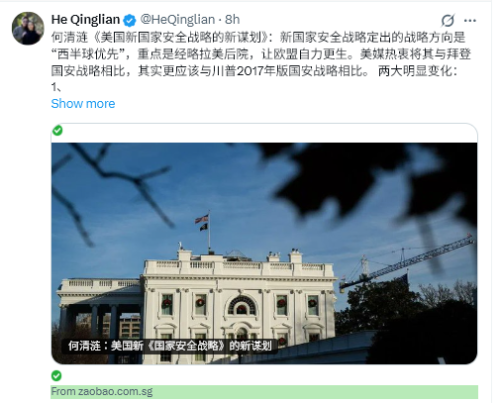Image resolution: width=500 pixels, height=403 pixels.
Task: Click the article caption overlay on image
Action: coord(169,346)
